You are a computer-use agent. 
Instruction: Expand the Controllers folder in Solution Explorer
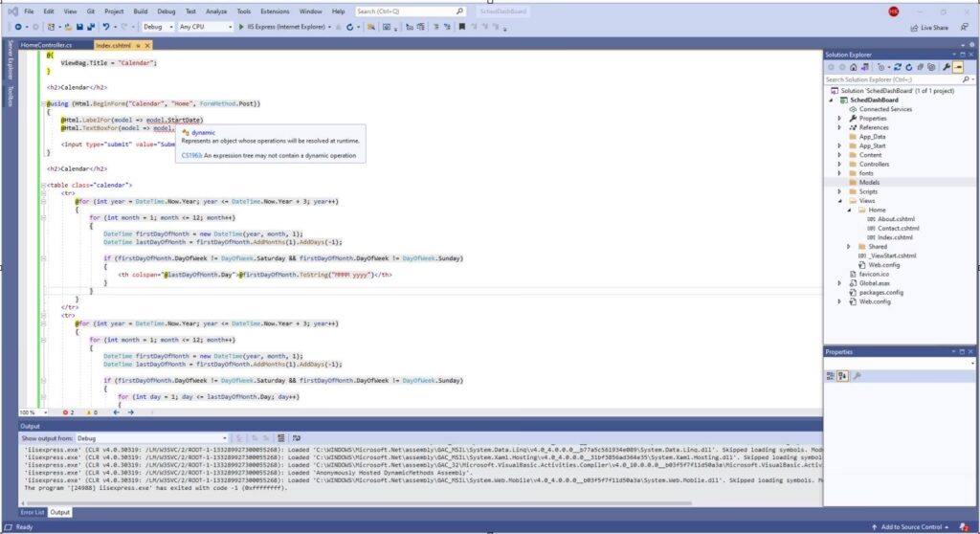coord(840,164)
